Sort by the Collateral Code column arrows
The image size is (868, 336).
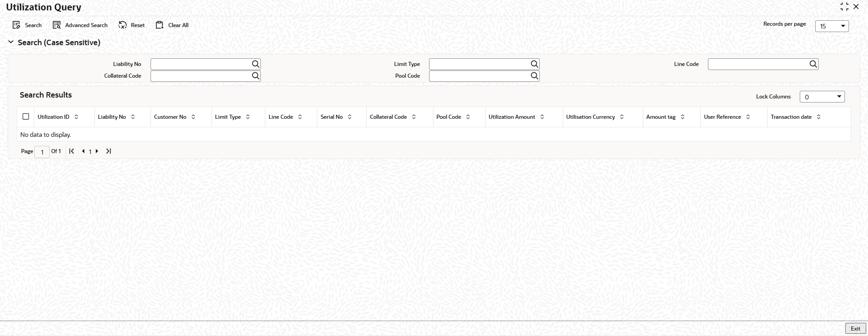click(414, 117)
